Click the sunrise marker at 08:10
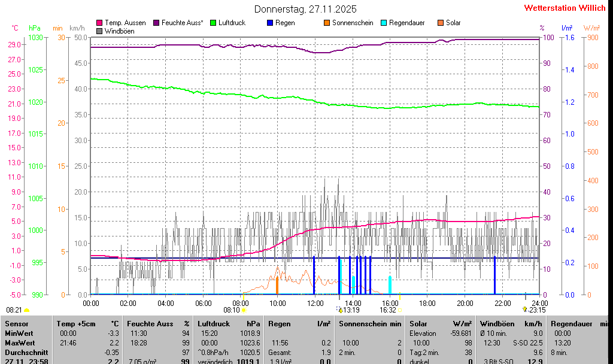The height and width of the screenshot is (364, 613). coord(244,310)
